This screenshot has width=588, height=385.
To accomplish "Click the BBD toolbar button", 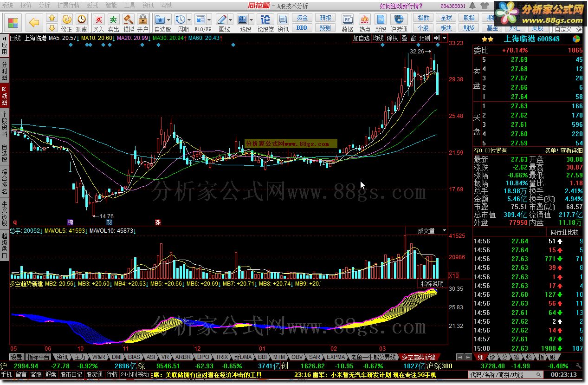I will point(302,27).
